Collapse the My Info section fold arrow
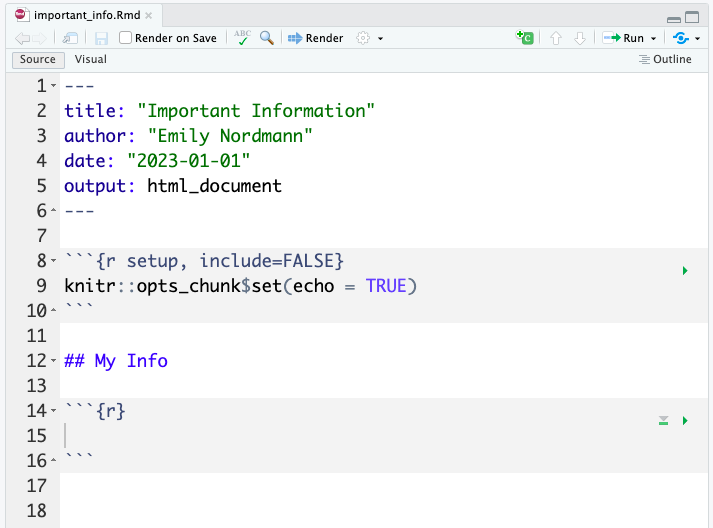The width and height of the screenshot is (713, 528). point(54,361)
